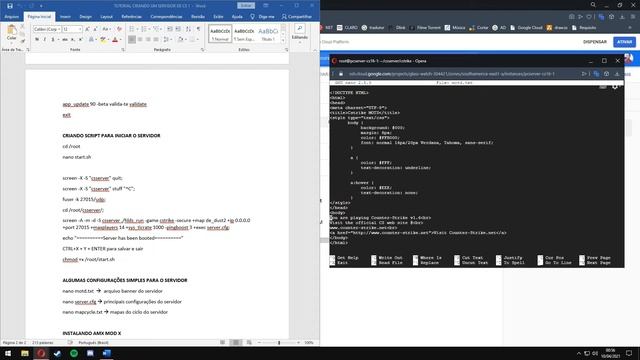
Task: Toggle bold formatting in Word
Action: [37, 40]
